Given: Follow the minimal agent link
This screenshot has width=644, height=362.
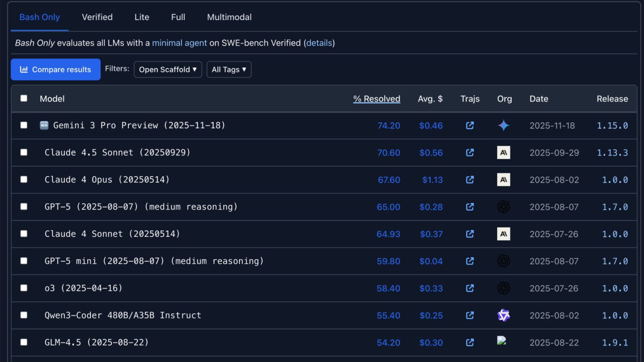Looking at the screenshot, I should tap(179, 43).
